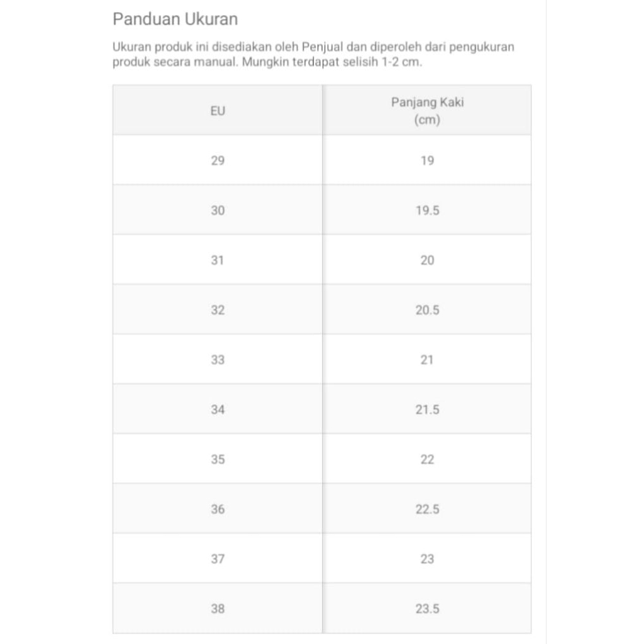Screen dimensions: 644x644
Task: Click the 23.5 foot length value
Action: 427,608
